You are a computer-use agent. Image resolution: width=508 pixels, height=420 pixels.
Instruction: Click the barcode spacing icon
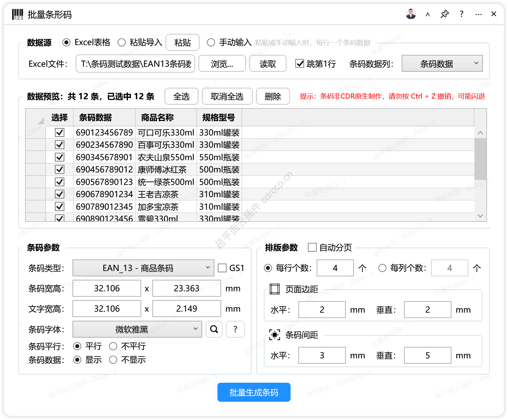(275, 335)
